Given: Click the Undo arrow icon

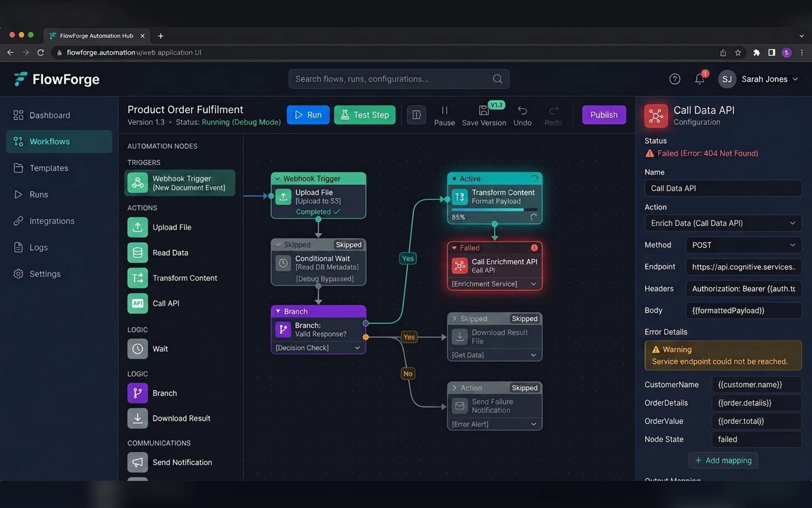Looking at the screenshot, I should [x=522, y=110].
